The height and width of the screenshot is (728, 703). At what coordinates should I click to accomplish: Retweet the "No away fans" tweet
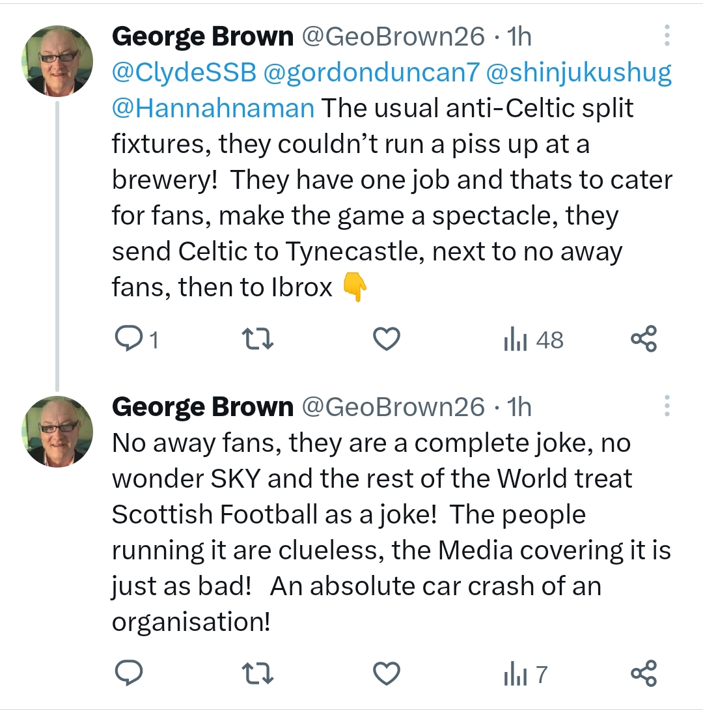[257, 675]
